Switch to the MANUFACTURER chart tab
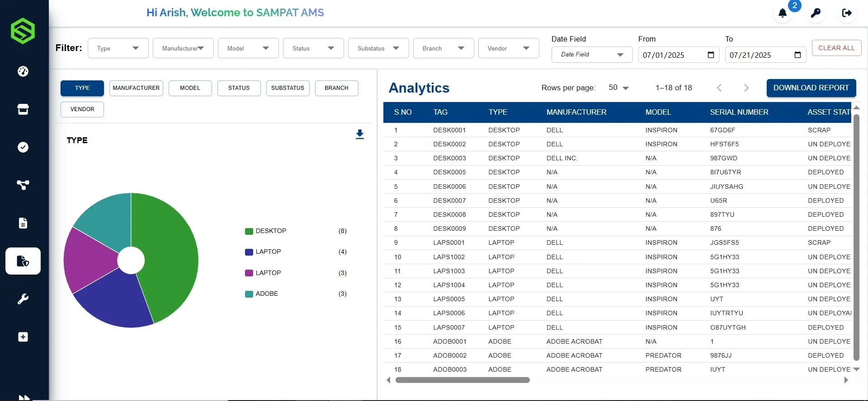 [136, 88]
